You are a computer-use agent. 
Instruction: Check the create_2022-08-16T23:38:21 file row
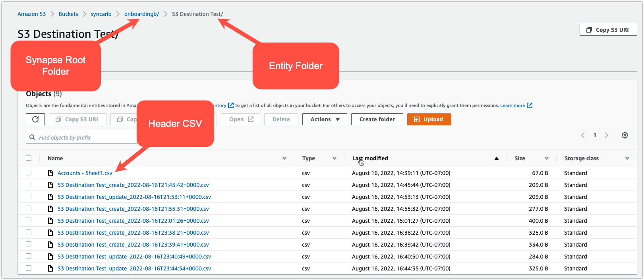click(29, 232)
